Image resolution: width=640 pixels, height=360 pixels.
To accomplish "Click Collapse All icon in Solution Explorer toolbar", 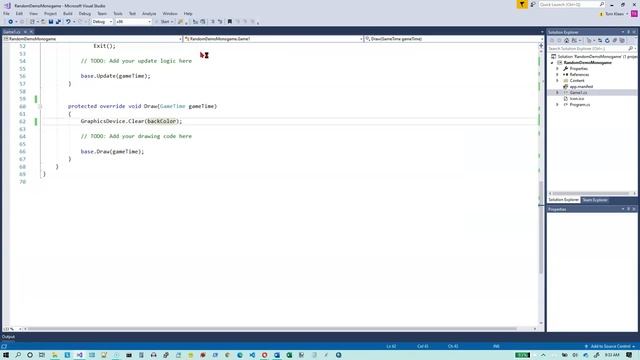I will (615, 40).
